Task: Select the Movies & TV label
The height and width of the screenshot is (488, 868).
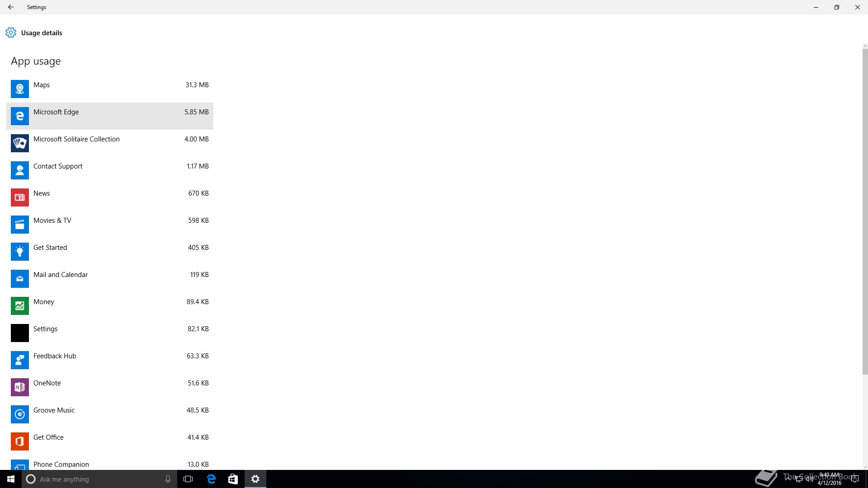Action: coord(52,221)
